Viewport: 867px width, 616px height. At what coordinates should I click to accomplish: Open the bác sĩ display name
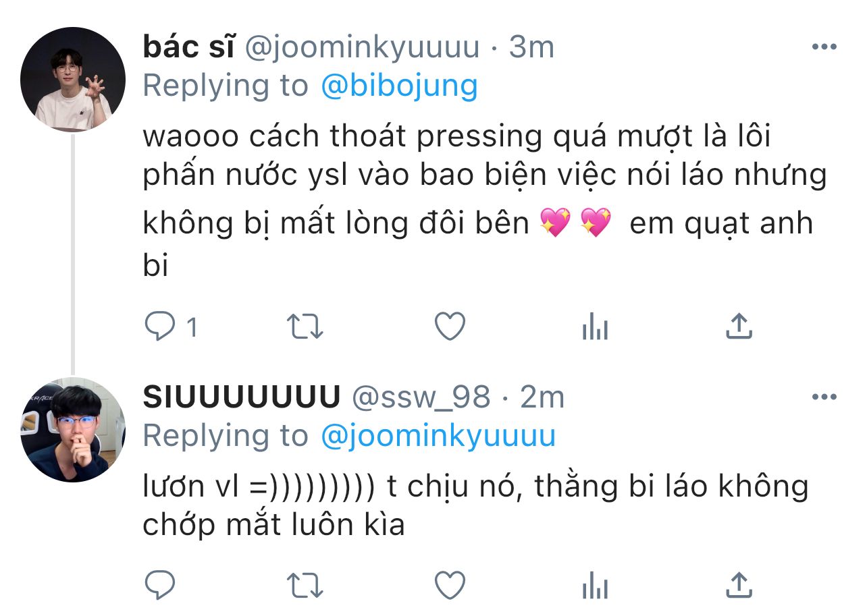point(188,47)
